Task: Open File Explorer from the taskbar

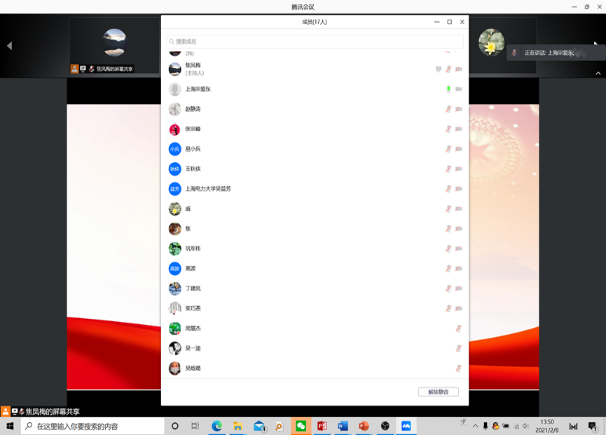Action: coord(237,426)
